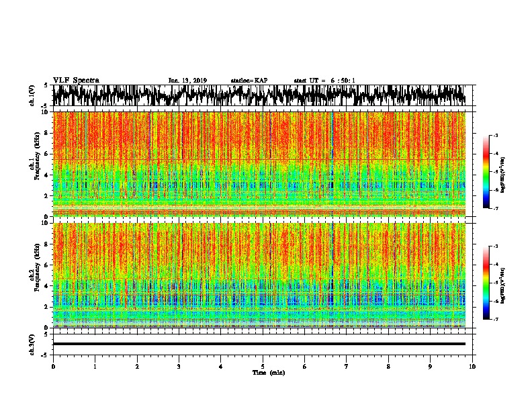Click time axis tick label "7"
Viewport: 532px width, 411px height.
pos(347,367)
